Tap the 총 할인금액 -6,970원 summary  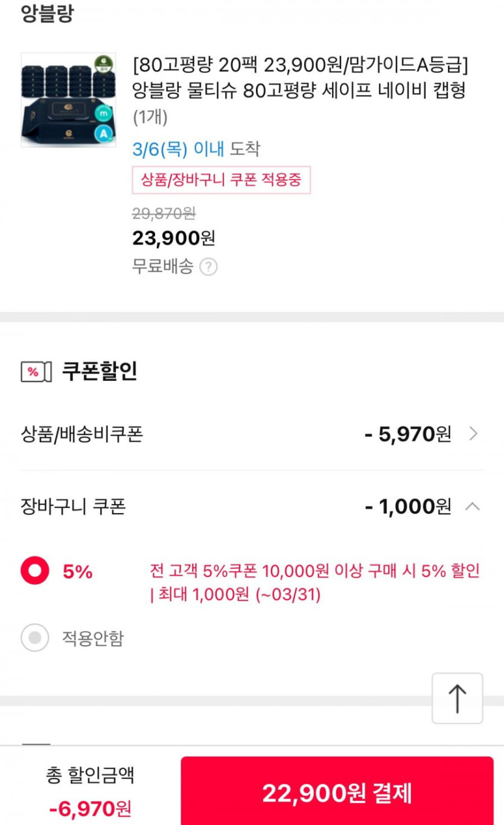91,792
